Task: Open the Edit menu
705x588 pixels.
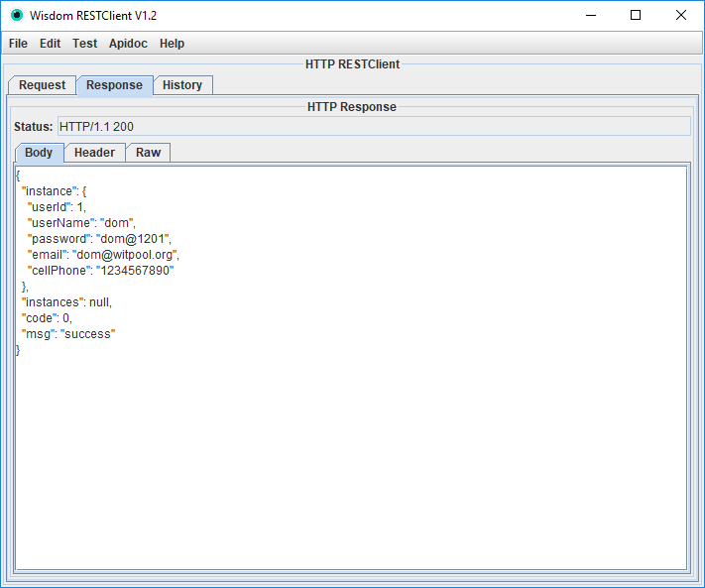Action: click(50, 44)
